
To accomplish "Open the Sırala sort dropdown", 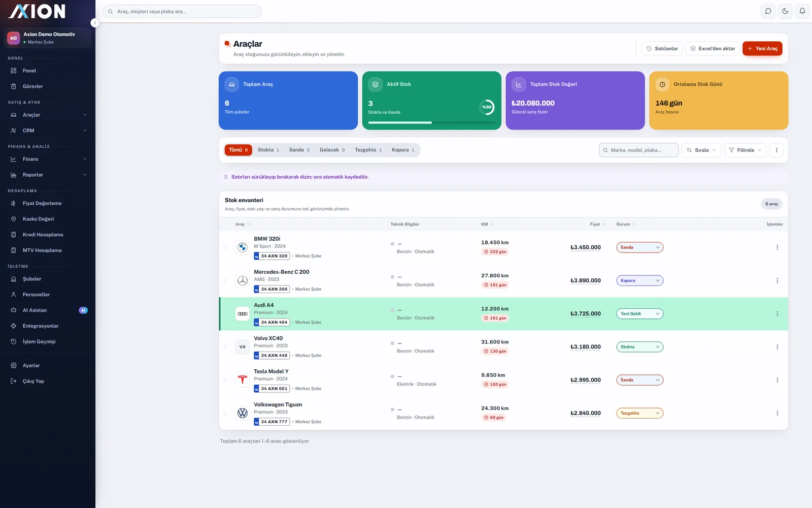I will pos(701,150).
